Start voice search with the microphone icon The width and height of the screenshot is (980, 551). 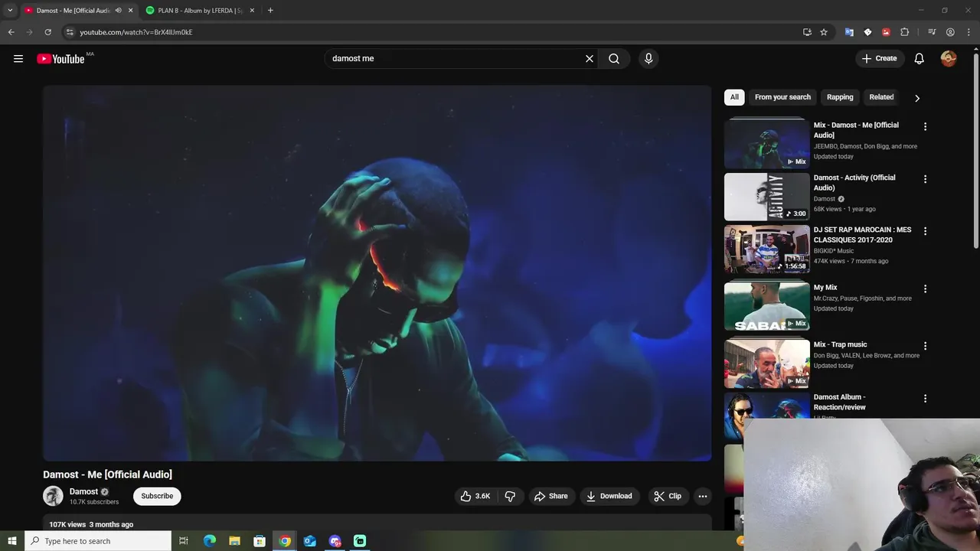point(648,58)
